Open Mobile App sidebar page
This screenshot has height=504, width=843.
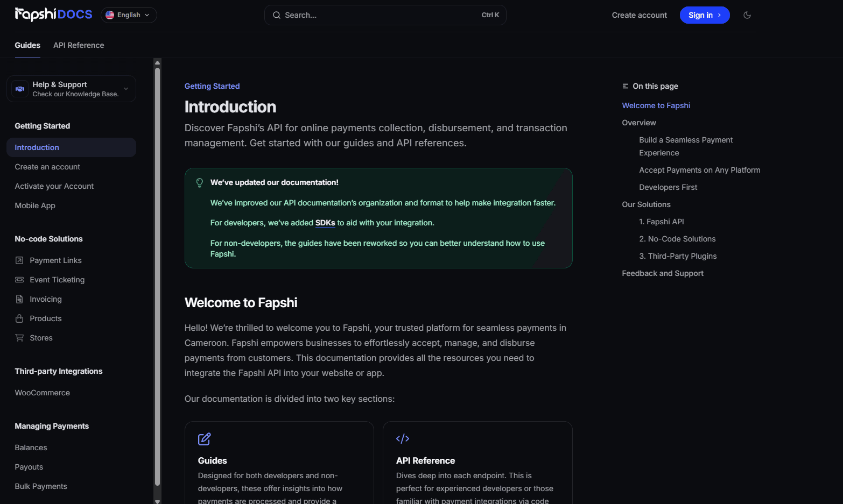pyautogui.click(x=35, y=205)
